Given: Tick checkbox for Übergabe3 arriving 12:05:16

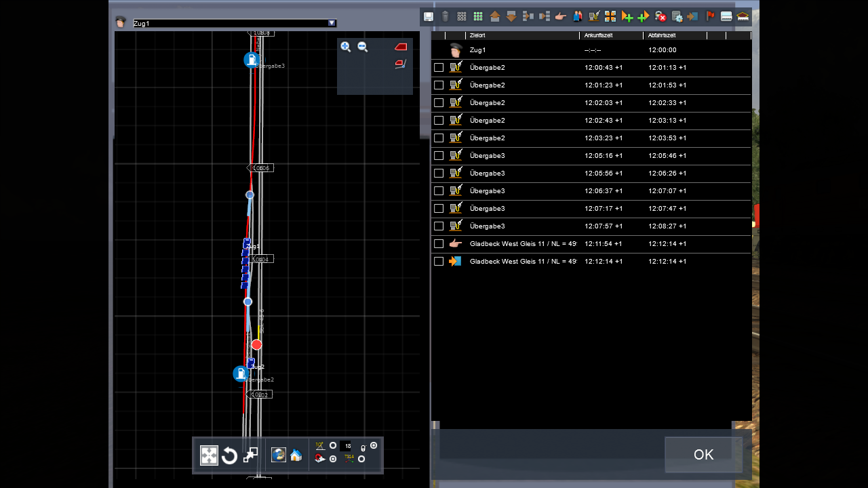Looking at the screenshot, I should coord(439,156).
